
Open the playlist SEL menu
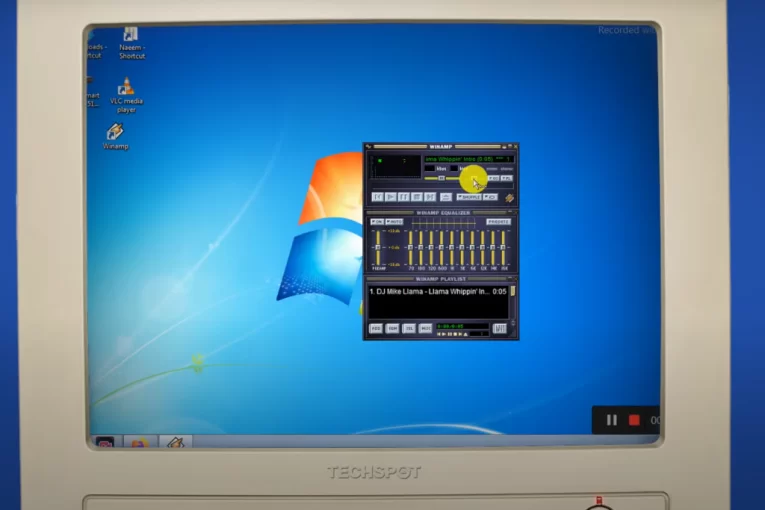point(409,328)
